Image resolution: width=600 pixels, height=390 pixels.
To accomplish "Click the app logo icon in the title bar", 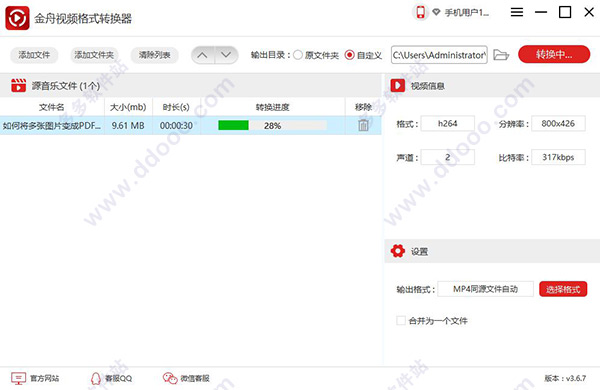I will (x=17, y=18).
